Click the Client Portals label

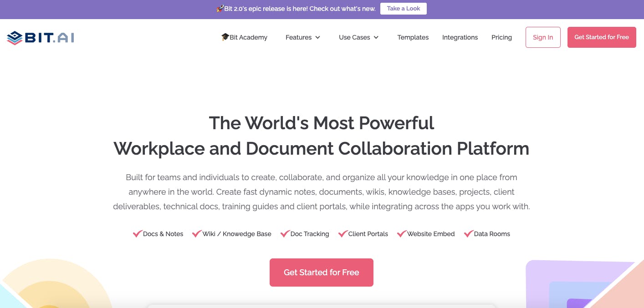coord(368,234)
